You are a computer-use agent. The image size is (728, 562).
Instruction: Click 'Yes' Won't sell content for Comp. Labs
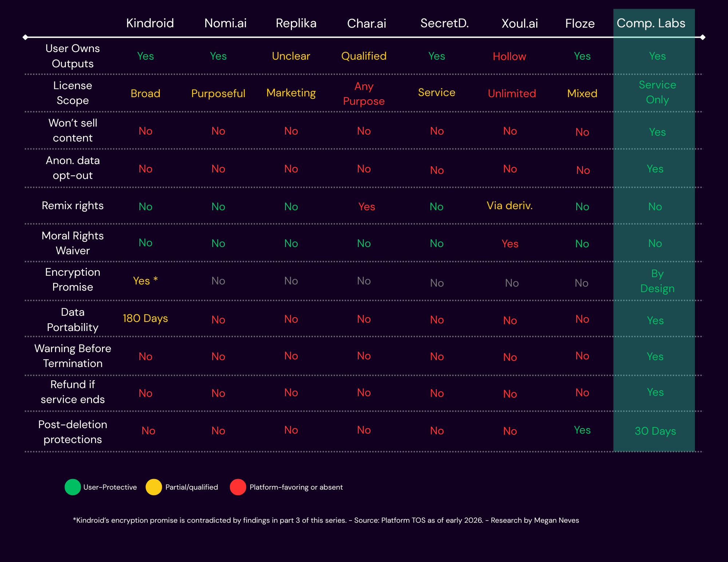coord(657,132)
